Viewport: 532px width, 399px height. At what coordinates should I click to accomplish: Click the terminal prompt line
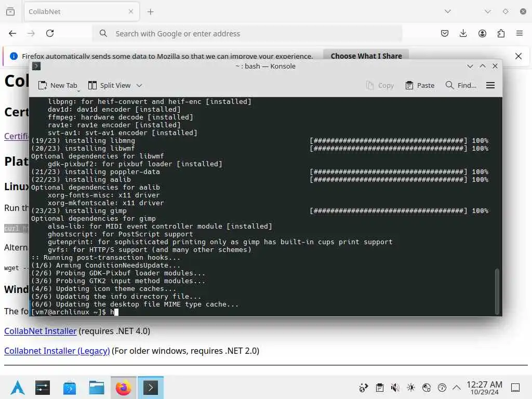tap(262, 312)
